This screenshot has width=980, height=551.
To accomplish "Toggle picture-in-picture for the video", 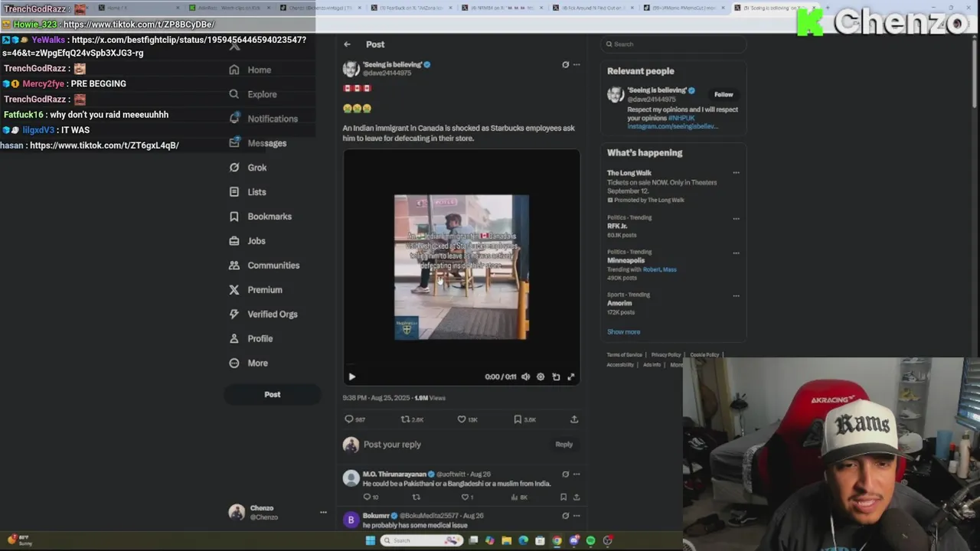I will coord(556,377).
